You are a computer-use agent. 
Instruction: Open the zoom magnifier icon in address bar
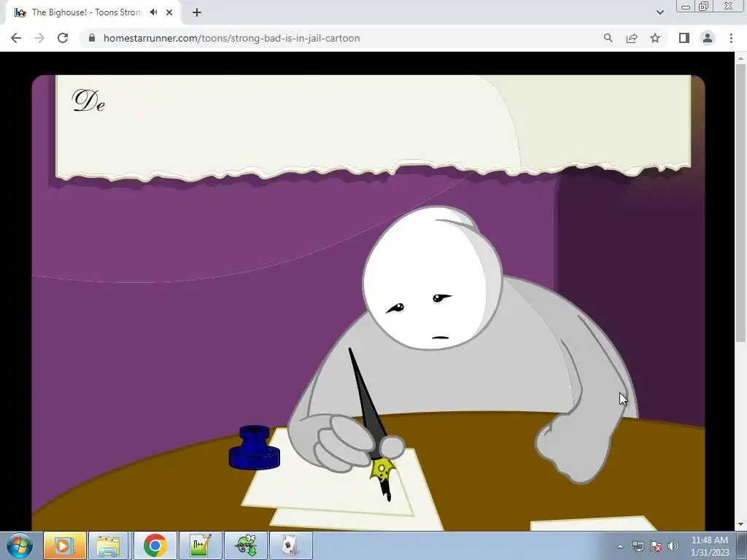pos(608,38)
